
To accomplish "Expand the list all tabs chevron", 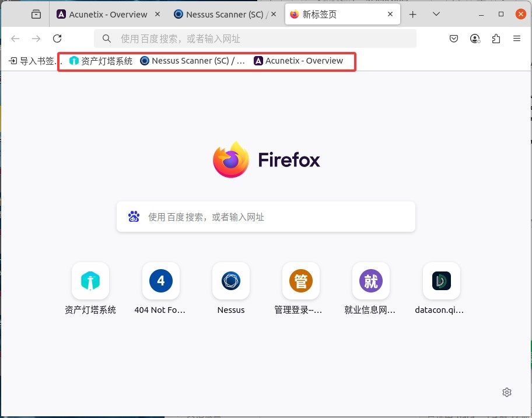I will [x=436, y=14].
